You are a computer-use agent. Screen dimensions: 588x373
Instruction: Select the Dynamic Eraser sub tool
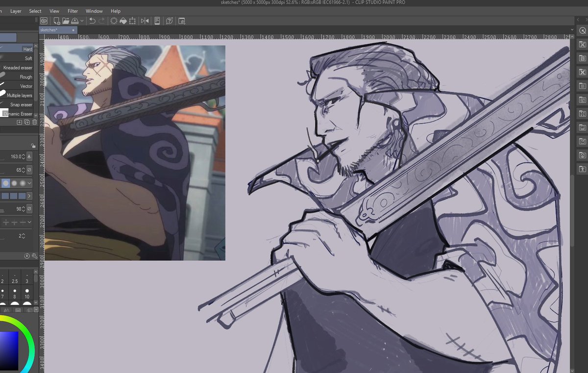pos(17,114)
